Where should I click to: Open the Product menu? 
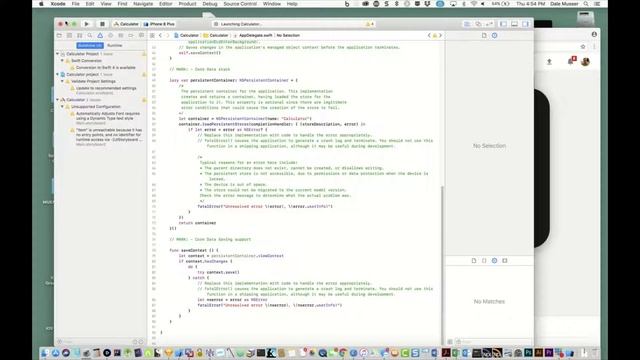click(187, 4)
